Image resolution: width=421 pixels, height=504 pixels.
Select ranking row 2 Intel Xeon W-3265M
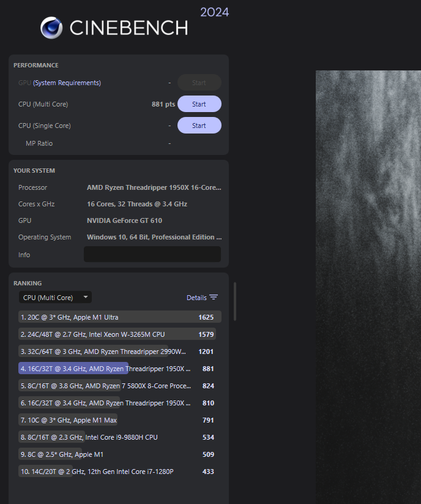click(x=120, y=334)
